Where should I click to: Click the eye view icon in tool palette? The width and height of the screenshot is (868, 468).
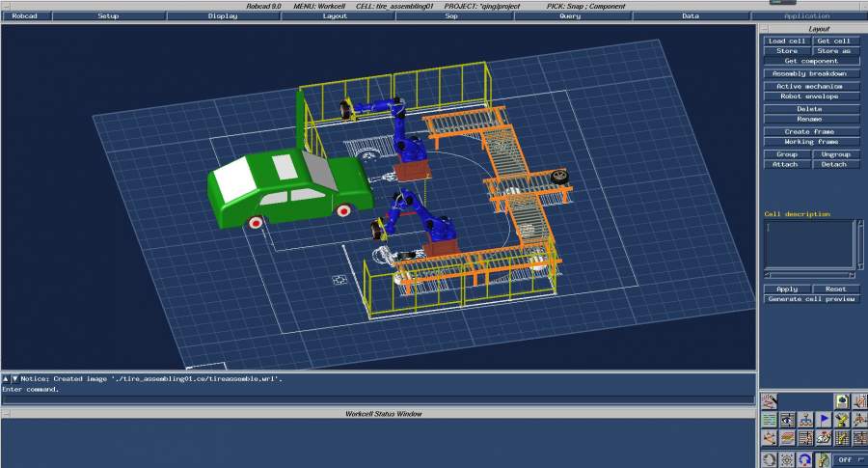point(788,420)
